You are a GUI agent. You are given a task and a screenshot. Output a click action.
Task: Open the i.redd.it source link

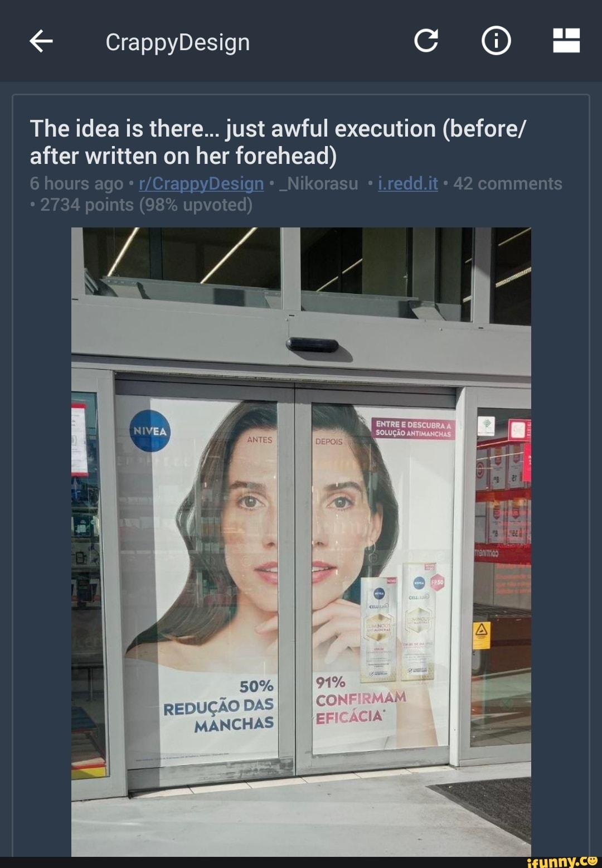click(408, 183)
